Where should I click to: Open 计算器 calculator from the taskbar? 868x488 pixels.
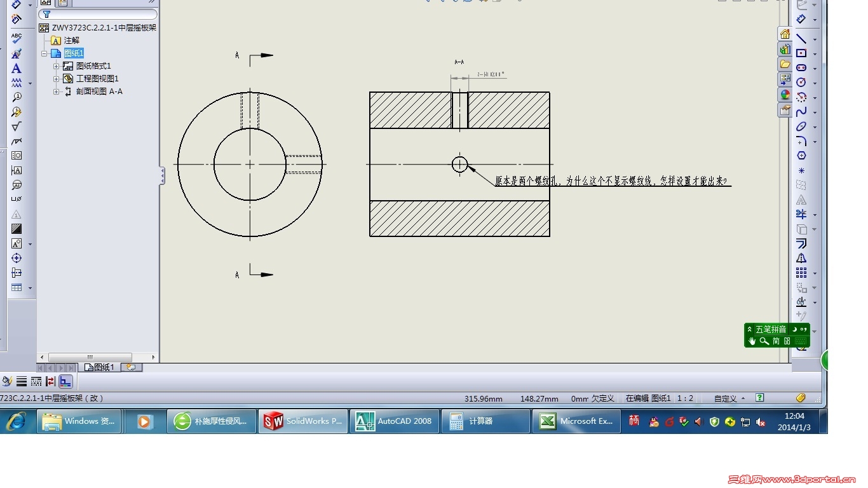tap(485, 421)
